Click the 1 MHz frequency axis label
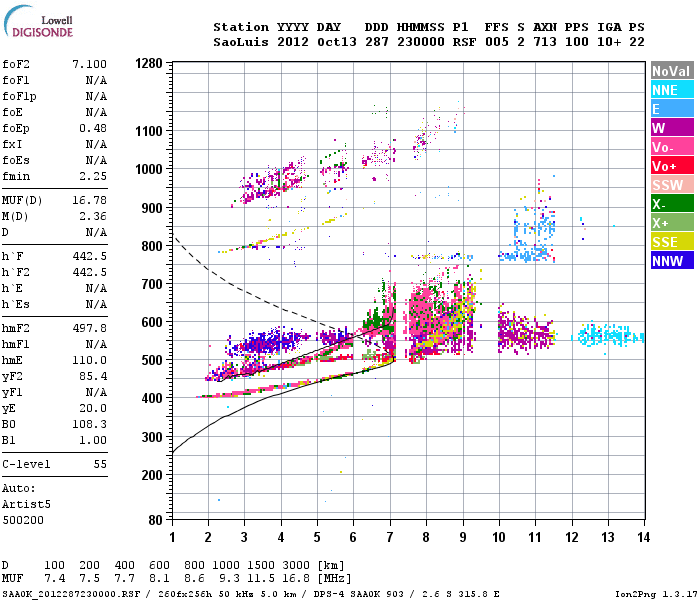Viewport: 700px width, 600px height. click(172, 538)
